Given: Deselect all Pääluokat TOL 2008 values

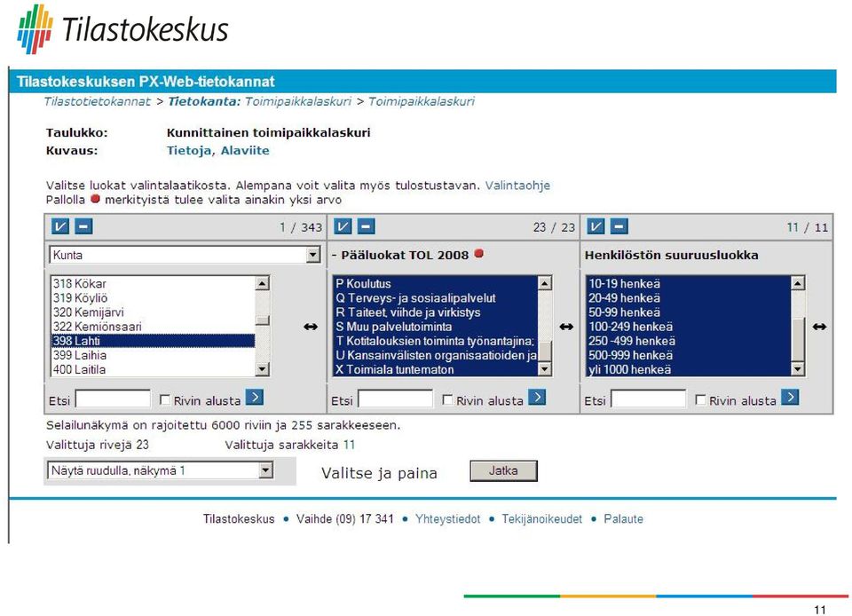Looking at the screenshot, I should tap(366, 226).
